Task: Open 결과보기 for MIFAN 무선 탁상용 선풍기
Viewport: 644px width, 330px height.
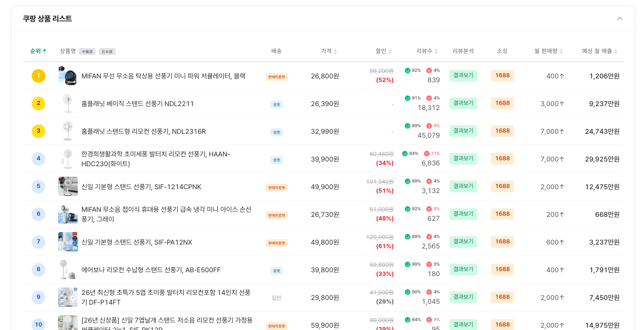Action: (x=463, y=75)
